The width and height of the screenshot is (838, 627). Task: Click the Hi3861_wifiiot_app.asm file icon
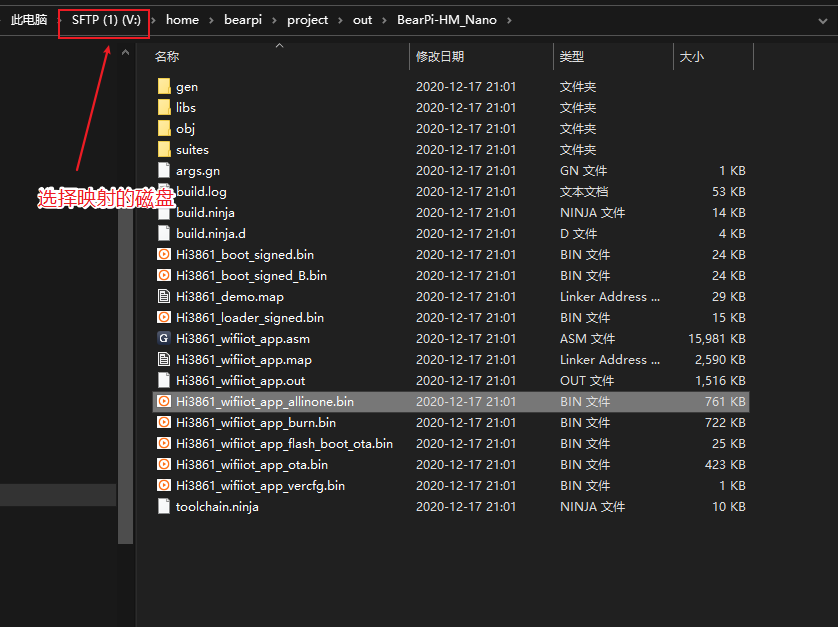[165, 339]
